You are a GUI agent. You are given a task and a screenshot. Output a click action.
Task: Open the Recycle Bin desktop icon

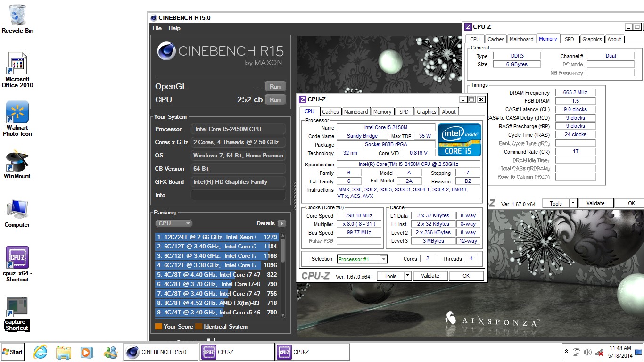pos(17,19)
